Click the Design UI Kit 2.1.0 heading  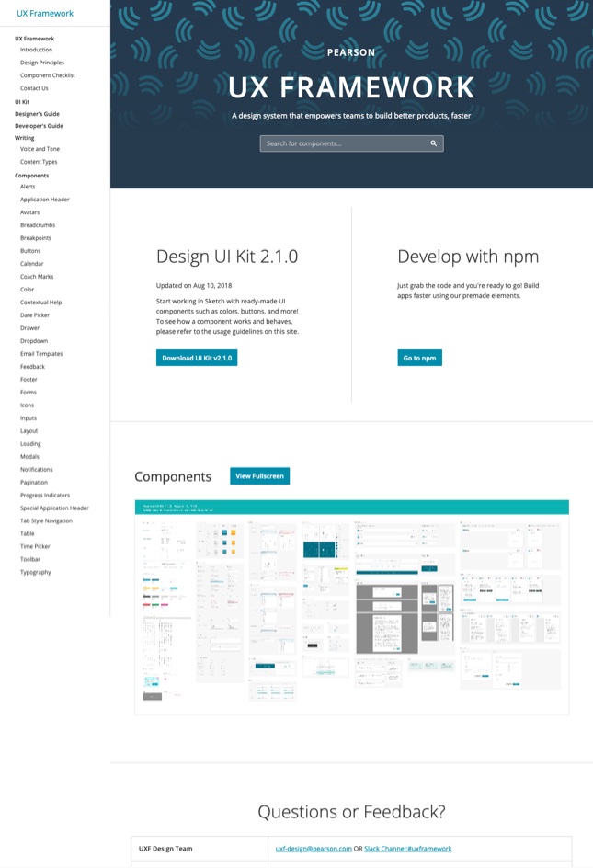227,257
